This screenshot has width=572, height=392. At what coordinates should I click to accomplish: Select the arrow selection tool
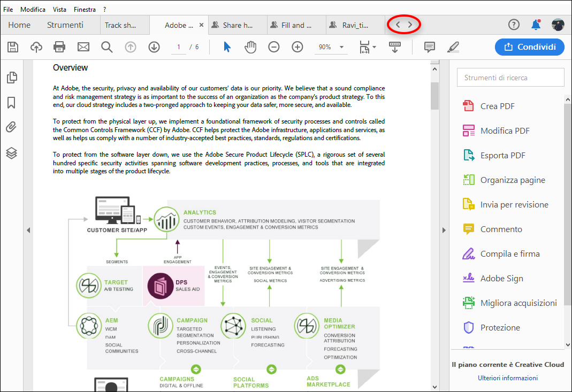pyautogui.click(x=227, y=47)
